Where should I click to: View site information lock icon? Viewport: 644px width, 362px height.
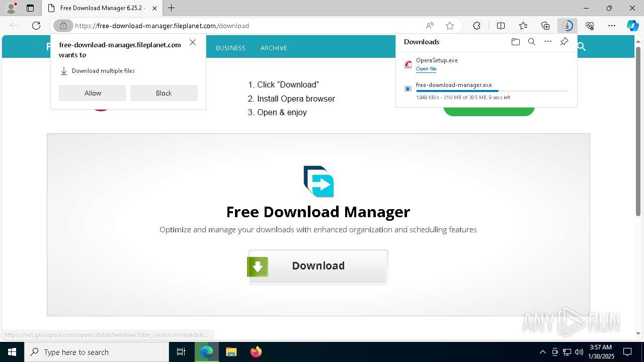tap(63, 26)
